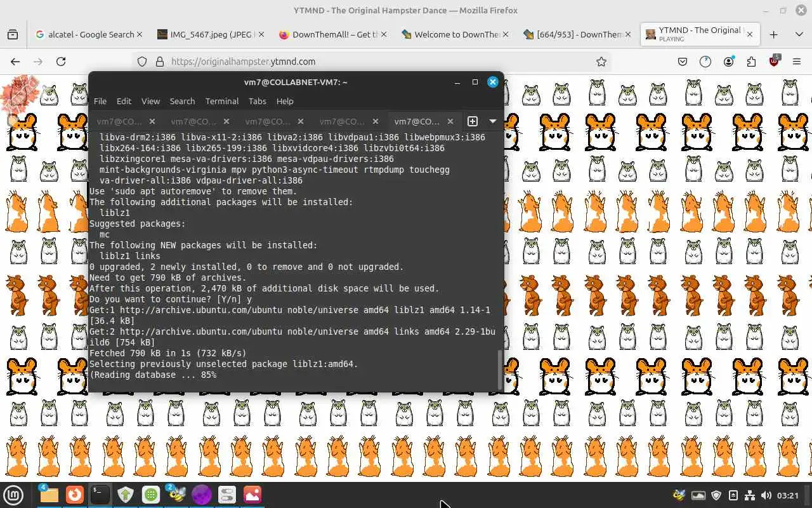
Task: Open the toggle-switches settings app in the taskbar
Action: [x=227, y=495]
